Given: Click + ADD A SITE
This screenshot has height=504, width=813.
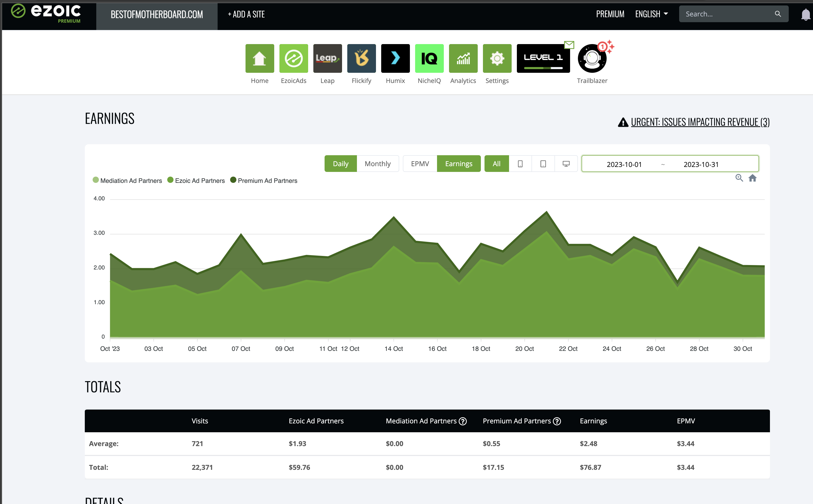Looking at the screenshot, I should tap(246, 14).
